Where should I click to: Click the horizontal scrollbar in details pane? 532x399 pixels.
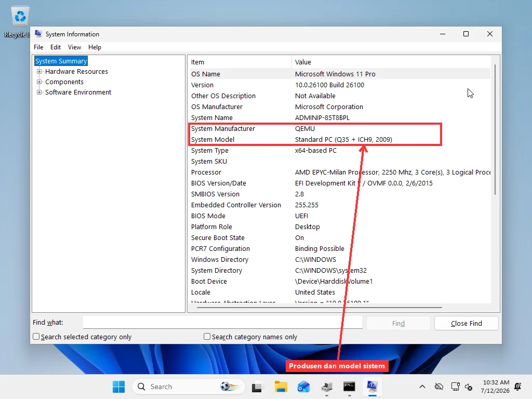[319, 308]
